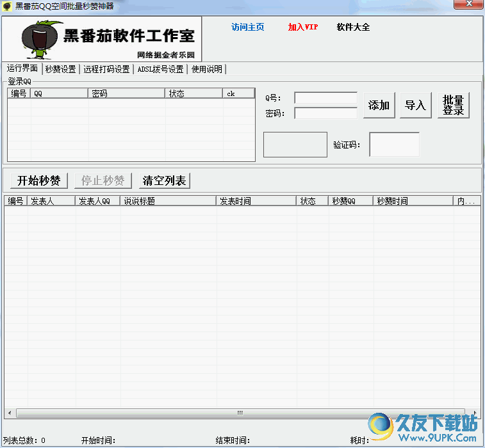485x448 pixels.
Task: Click the scrollbar right arrow
Action: 475,413
